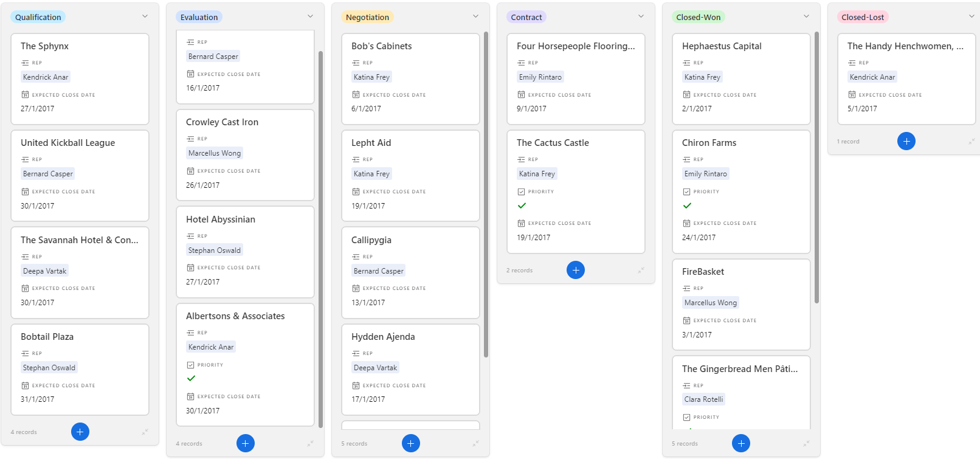Click the Rep field icon on Hotel Abyssinian card
The width and height of the screenshot is (980, 459).
tap(190, 236)
